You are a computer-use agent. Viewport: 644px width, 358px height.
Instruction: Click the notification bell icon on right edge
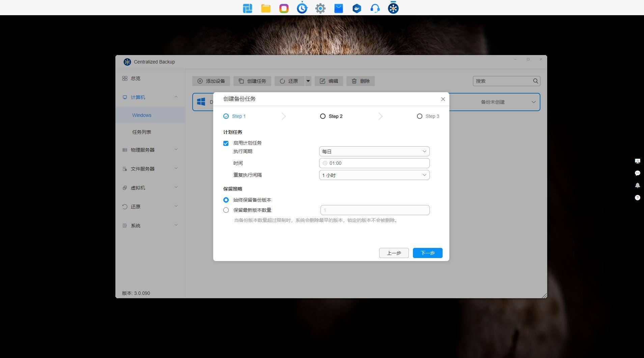pos(637,185)
